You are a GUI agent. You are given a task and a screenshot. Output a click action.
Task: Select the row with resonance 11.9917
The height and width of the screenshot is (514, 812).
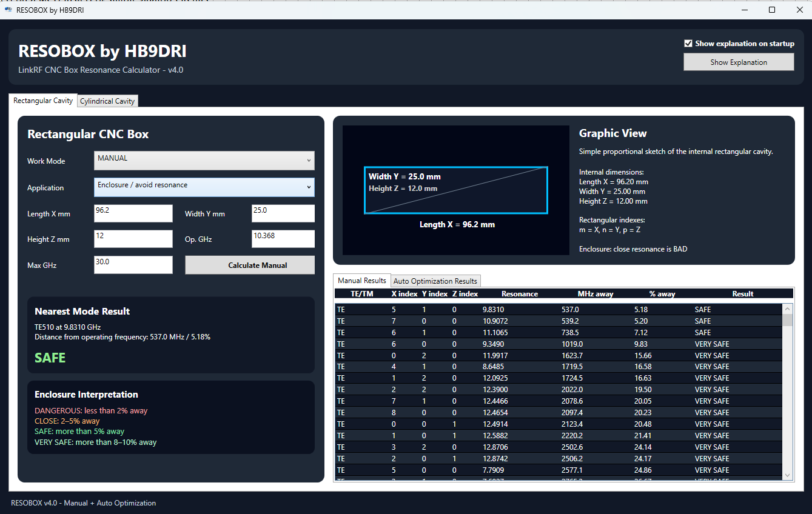pos(559,355)
